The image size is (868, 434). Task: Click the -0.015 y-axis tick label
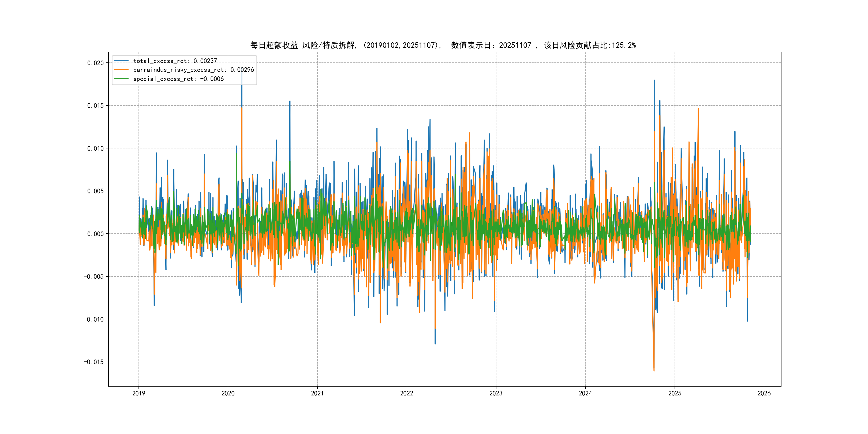pos(94,362)
